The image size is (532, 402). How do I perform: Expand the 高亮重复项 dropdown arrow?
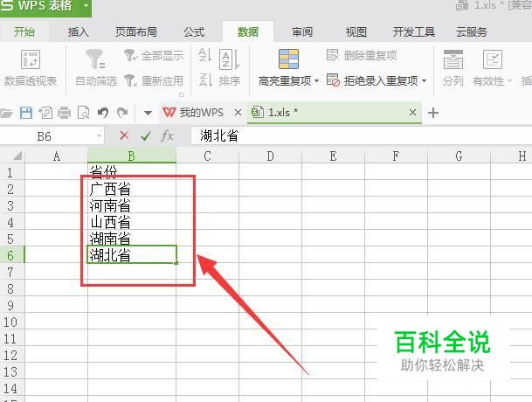tap(316, 80)
